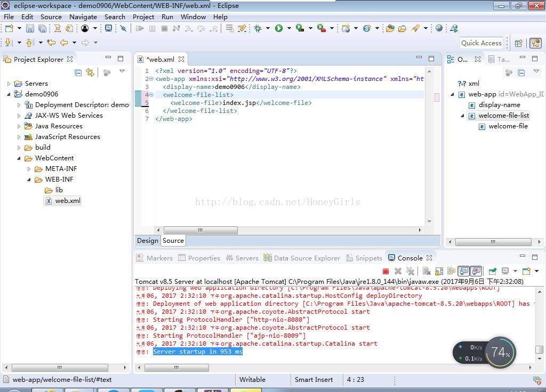Viewport: 546px width, 392px height.
Task: Click the Clear Console icon
Action: [x=427, y=271]
